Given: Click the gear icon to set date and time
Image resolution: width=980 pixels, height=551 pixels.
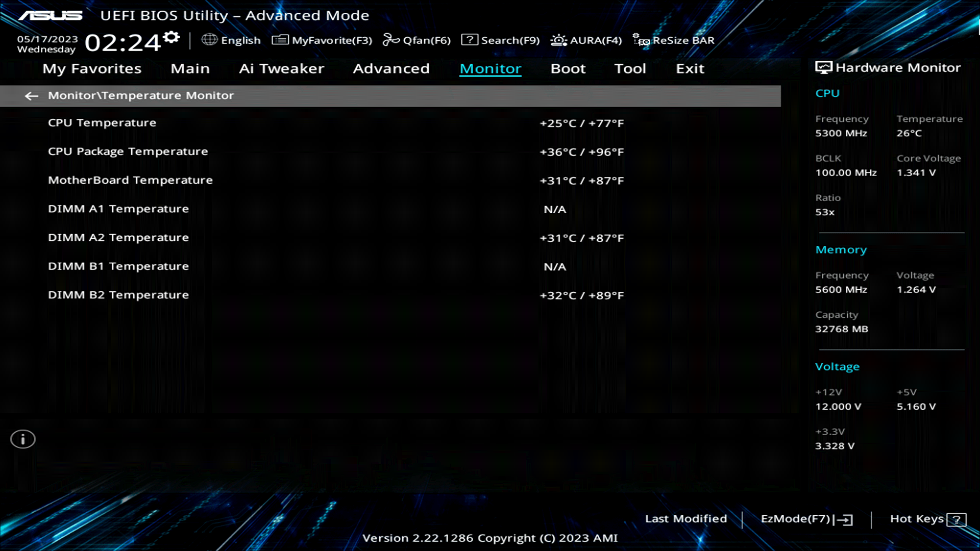Looking at the screenshot, I should coord(171,36).
